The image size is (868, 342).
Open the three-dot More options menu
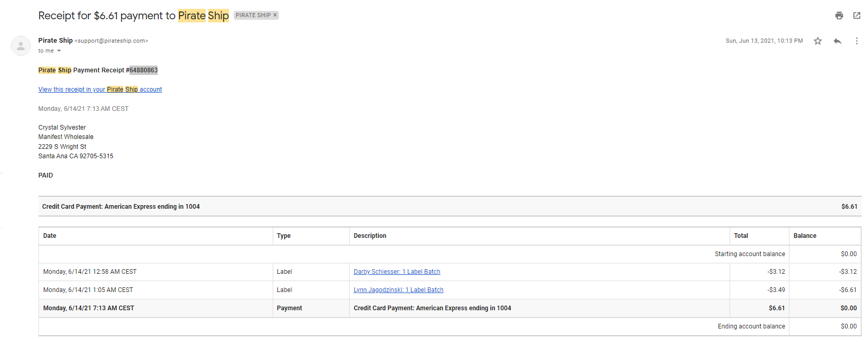click(x=857, y=41)
